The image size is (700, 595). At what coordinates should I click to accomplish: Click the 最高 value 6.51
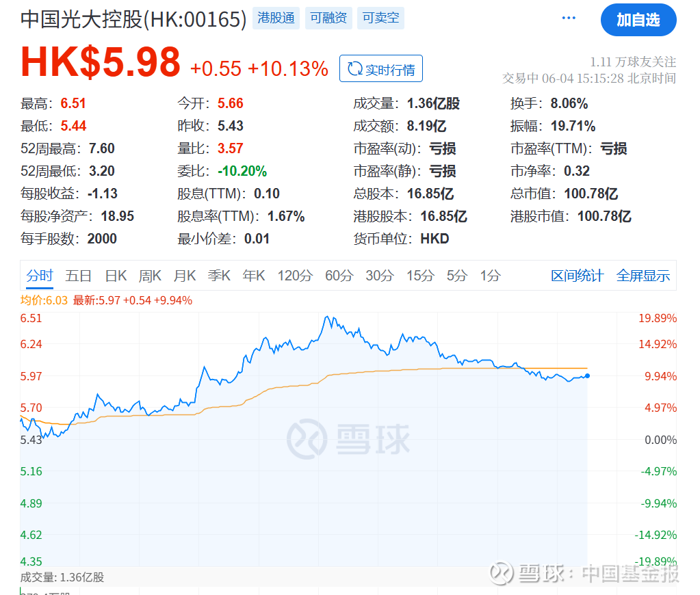(73, 103)
